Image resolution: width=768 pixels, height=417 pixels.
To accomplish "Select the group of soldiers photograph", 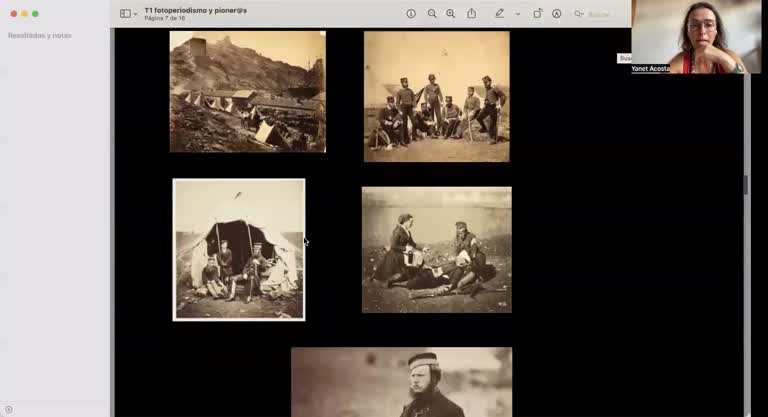I will 436,96.
